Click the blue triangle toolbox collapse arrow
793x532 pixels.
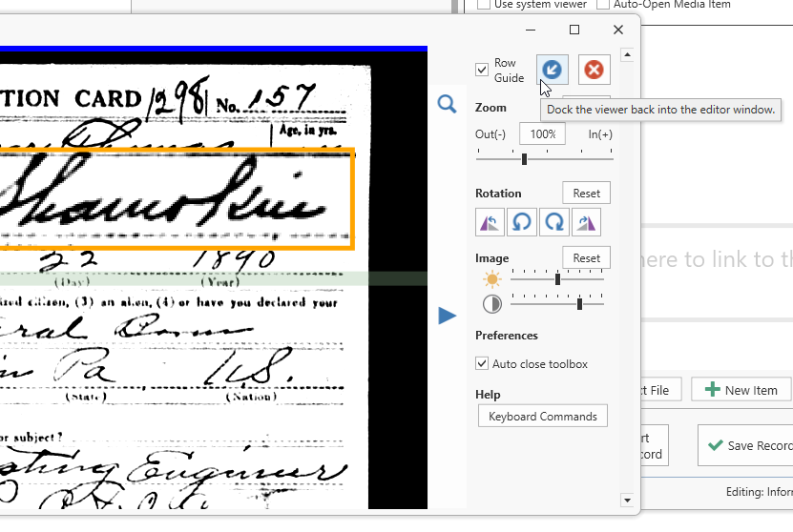tap(448, 316)
